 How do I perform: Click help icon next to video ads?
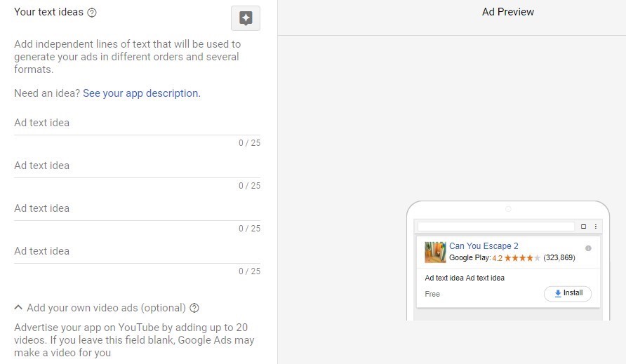(194, 308)
